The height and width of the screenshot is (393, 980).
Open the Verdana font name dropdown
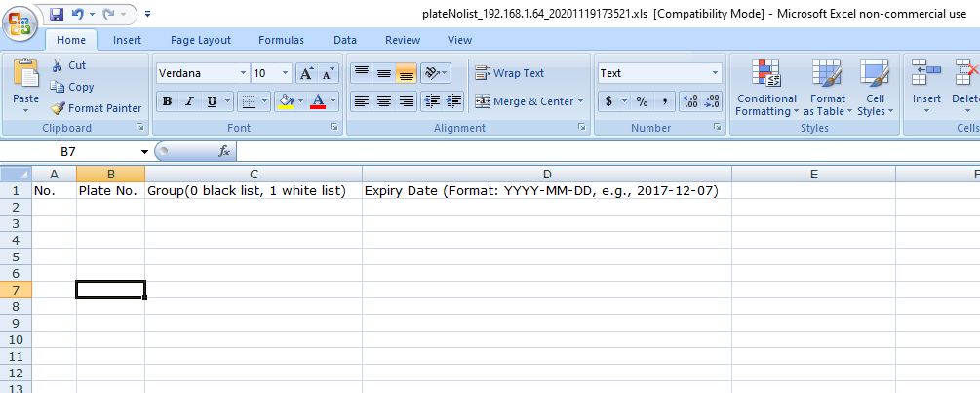[243, 73]
